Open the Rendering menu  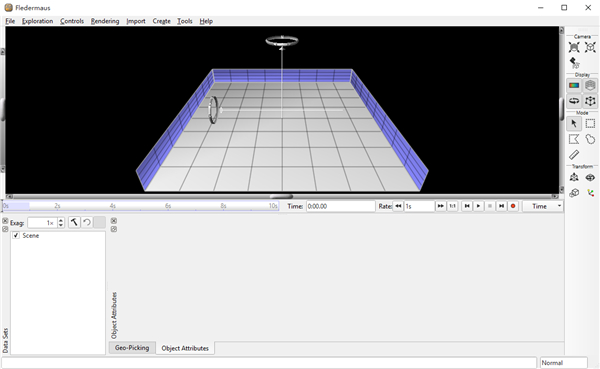coord(105,21)
